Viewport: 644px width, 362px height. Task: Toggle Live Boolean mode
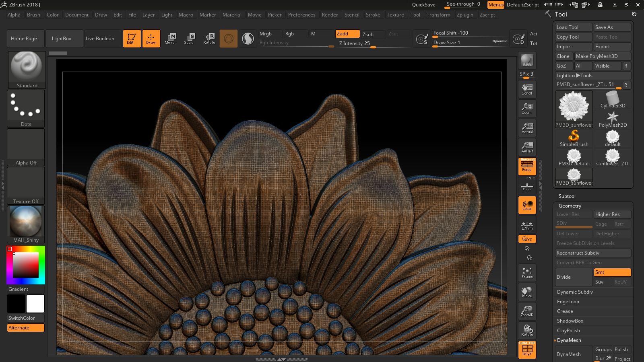pyautogui.click(x=103, y=39)
